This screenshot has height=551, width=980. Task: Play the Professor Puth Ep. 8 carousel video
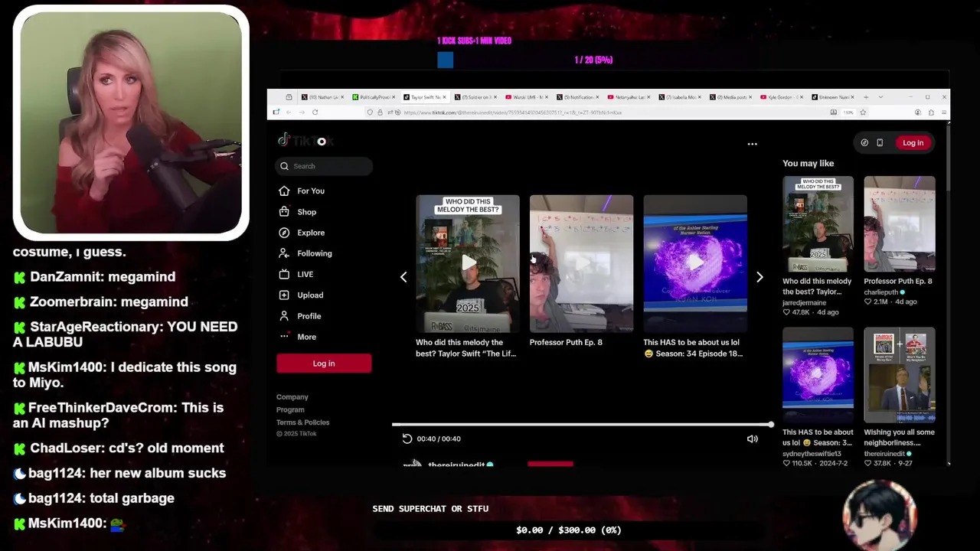[x=581, y=263]
